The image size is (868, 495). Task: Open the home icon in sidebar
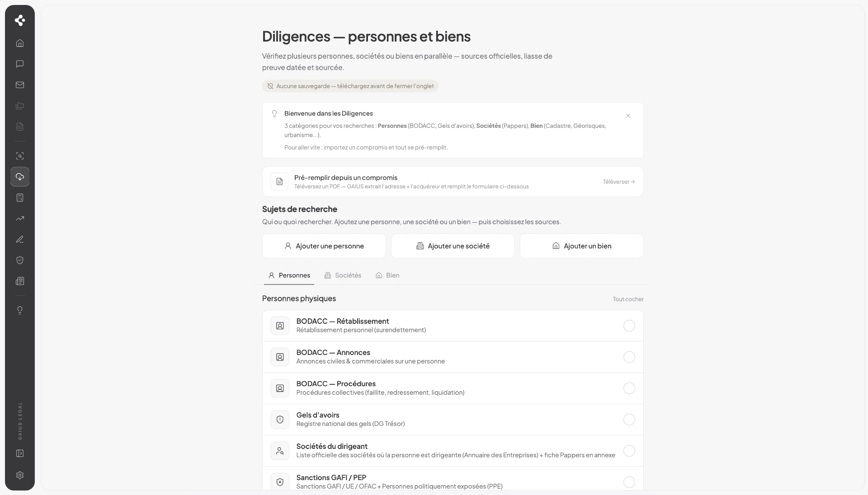pos(20,43)
